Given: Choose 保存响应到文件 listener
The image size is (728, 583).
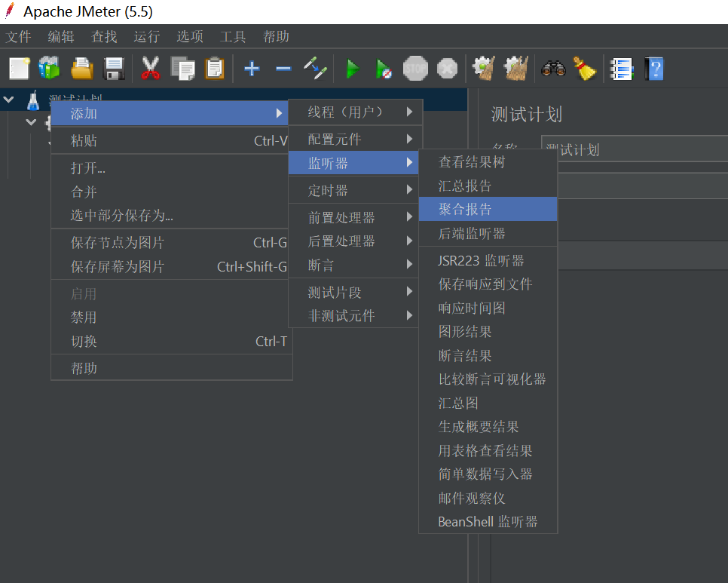Looking at the screenshot, I should 488,284.
